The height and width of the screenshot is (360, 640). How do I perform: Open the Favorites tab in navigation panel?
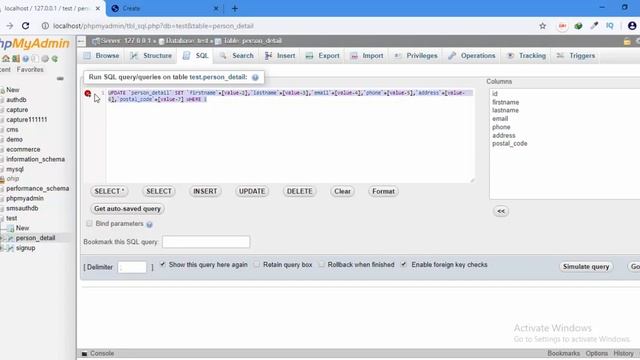point(30,70)
